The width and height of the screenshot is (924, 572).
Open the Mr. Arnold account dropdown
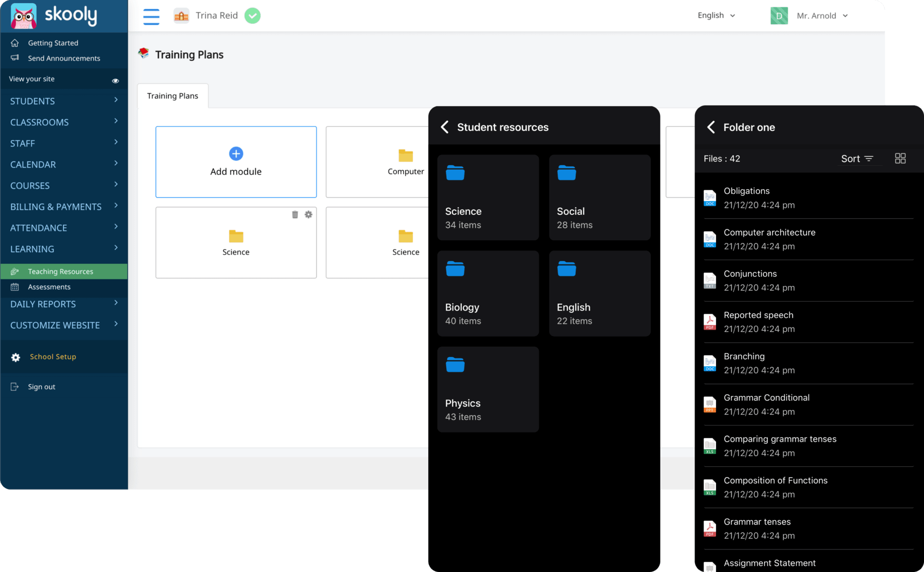point(822,16)
